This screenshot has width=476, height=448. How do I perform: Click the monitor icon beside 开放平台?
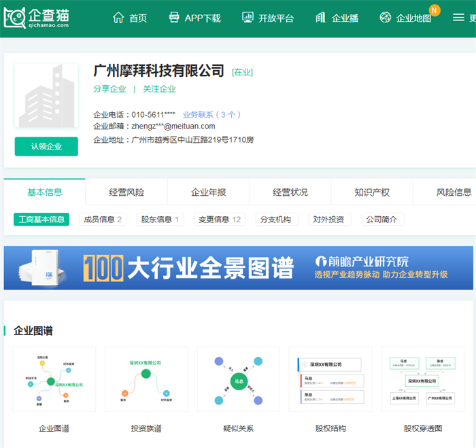click(248, 17)
